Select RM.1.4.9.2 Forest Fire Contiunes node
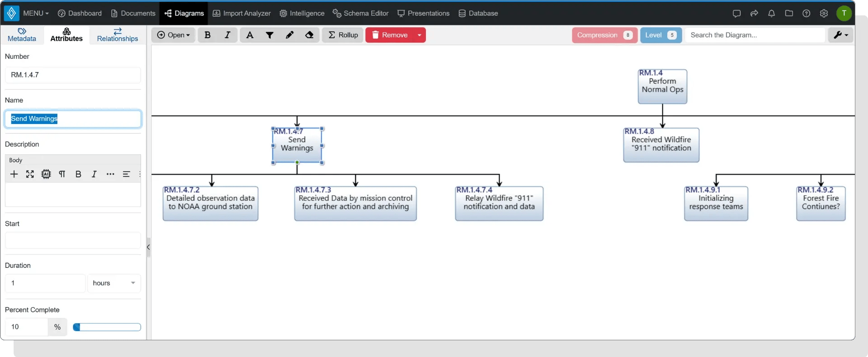 821,203
